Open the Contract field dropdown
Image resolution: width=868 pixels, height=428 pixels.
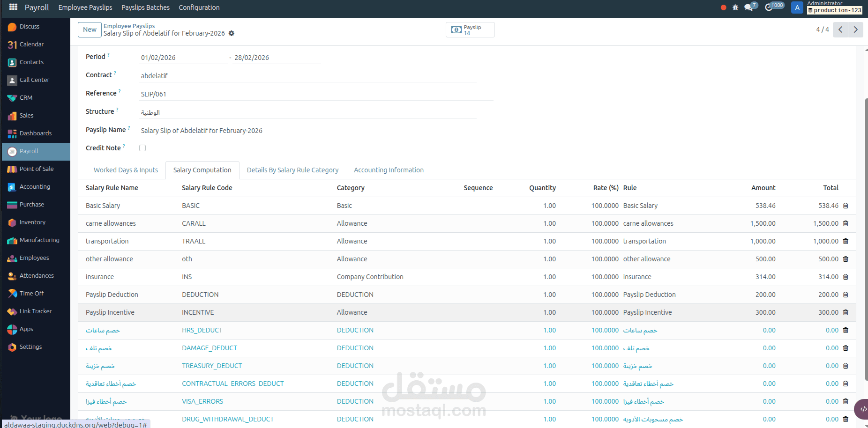pyautogui.click(x=308, y=76)
